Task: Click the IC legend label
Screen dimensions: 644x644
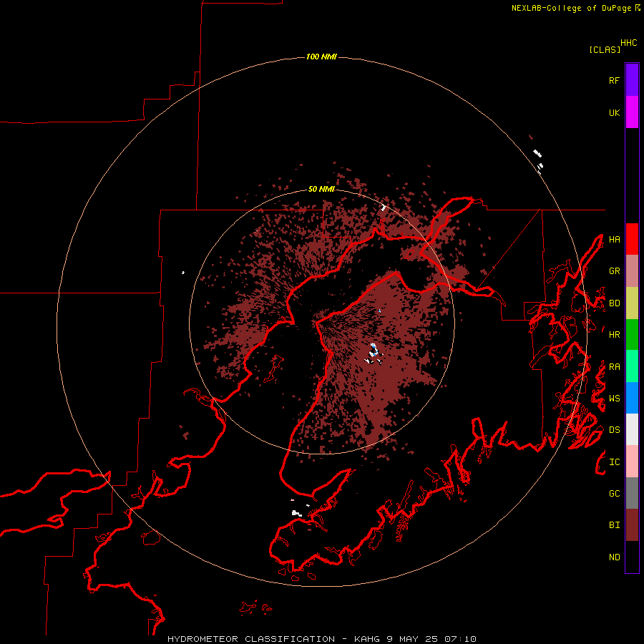Action: pos(614,462)
